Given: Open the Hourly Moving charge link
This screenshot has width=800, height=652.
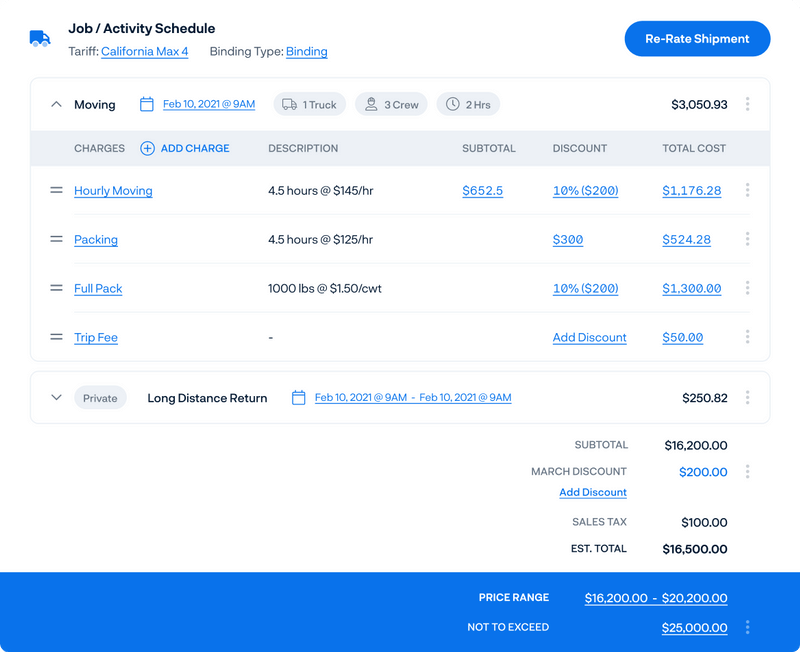Looking at the screenshot, I should 113,191.
